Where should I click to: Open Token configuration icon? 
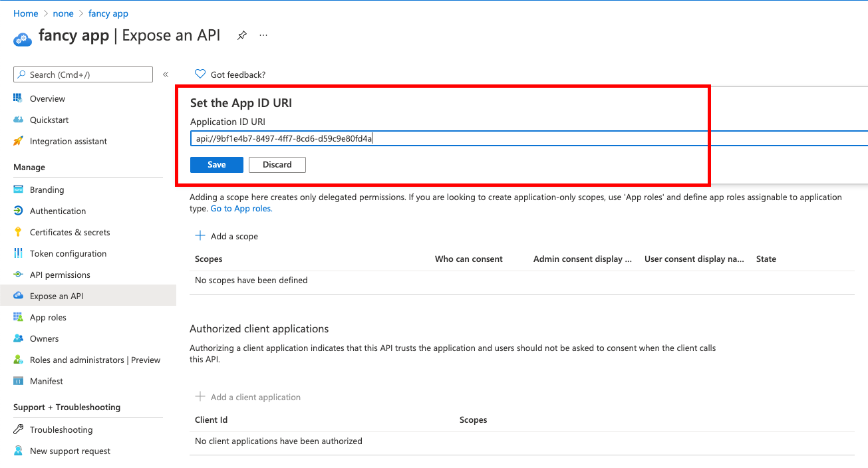20,253
